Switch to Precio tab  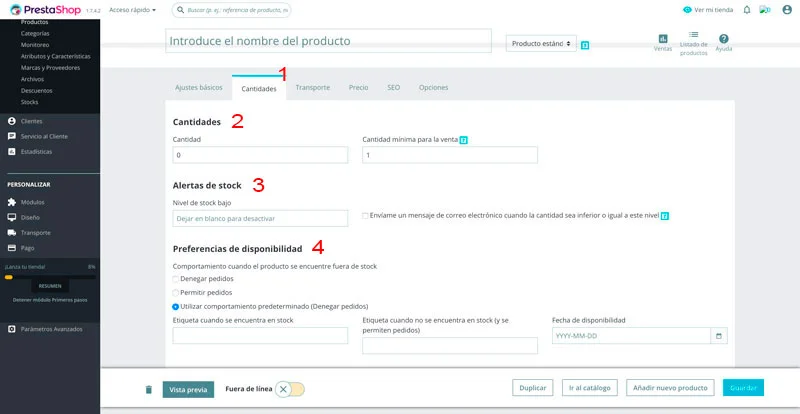(x=359, y=87)
